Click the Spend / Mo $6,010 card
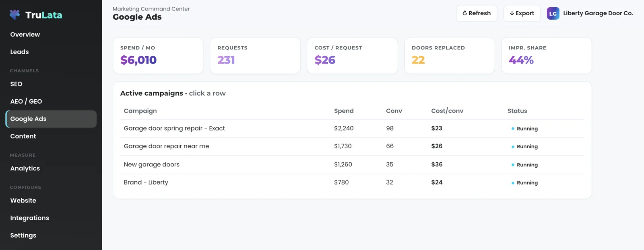The image size is (644, 250). click(158, 55)
